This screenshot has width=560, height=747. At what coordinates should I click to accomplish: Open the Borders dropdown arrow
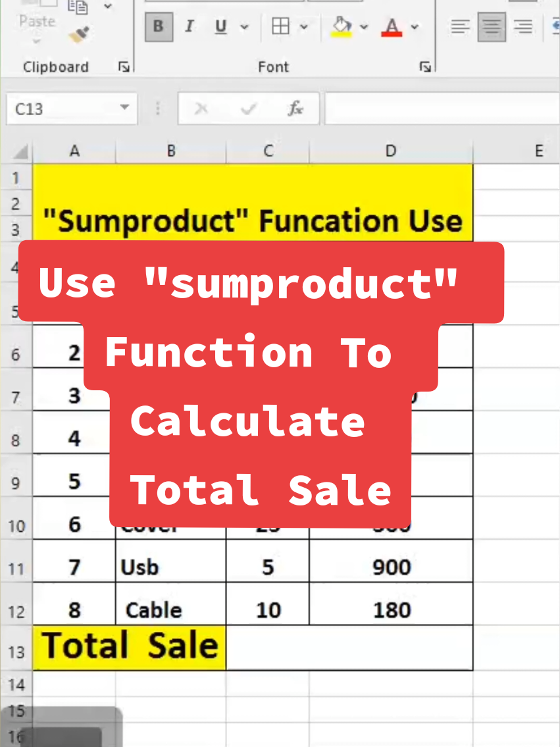[x=303, y=27]
